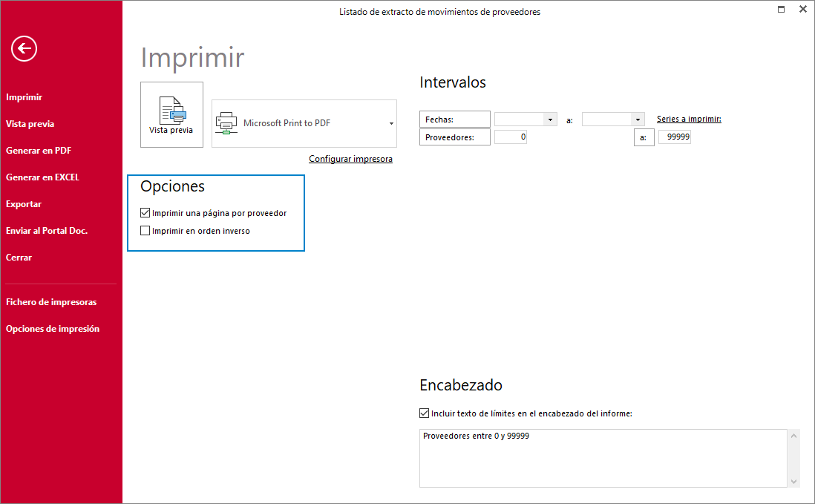This screenshot has height=504, width=815.
Task: Click the Configurar impresora link
Action: [350, 158]
